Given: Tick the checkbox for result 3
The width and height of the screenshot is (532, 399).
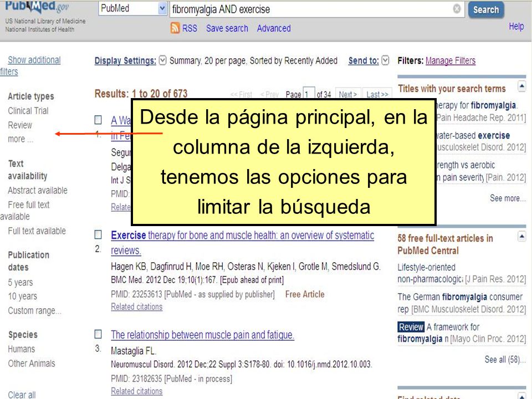Looking at the screenshot, I should (x=98, y=334).
